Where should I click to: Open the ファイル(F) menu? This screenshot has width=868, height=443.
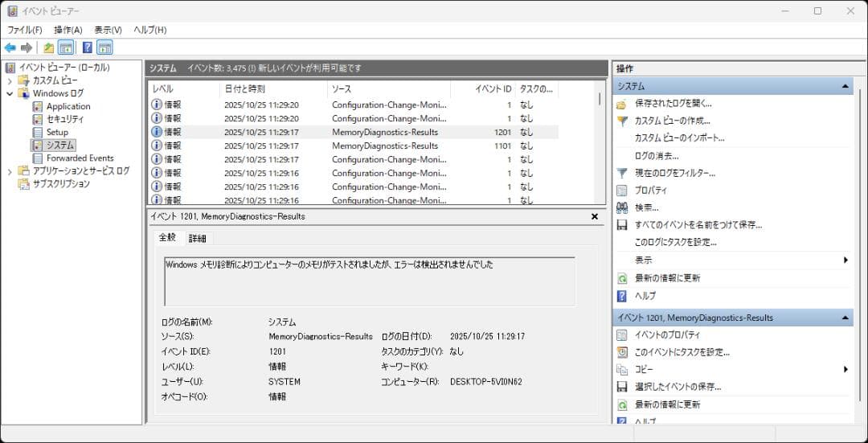(24, 30)
